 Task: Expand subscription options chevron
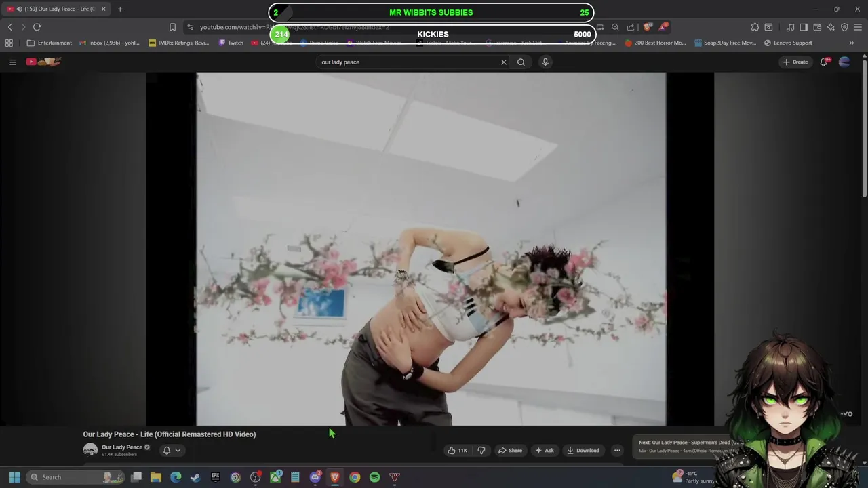pos(178,450)
